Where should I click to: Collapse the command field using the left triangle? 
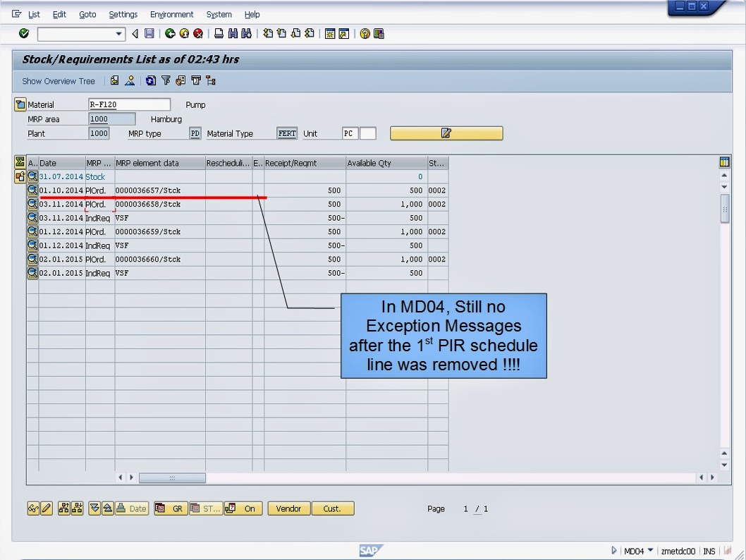tap(135, 33)
